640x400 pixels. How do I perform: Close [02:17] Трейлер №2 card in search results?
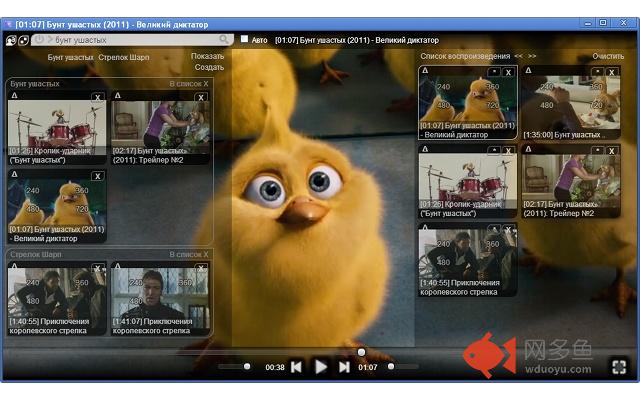tap(201, 98)
